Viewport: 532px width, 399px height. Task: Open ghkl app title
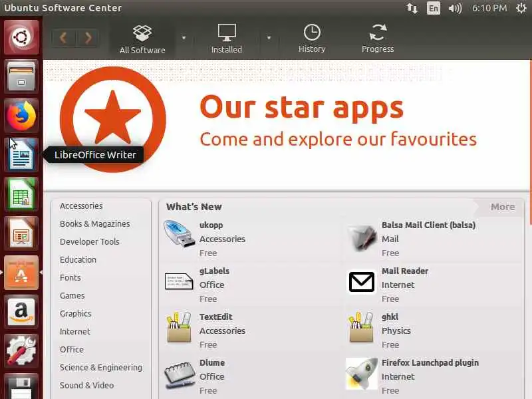point(390,317)
